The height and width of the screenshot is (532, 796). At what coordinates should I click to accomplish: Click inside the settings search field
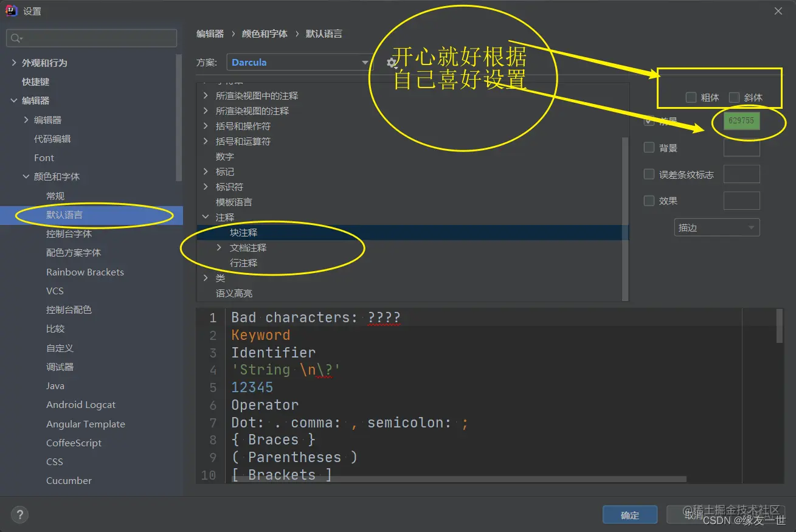click(91, 38)
